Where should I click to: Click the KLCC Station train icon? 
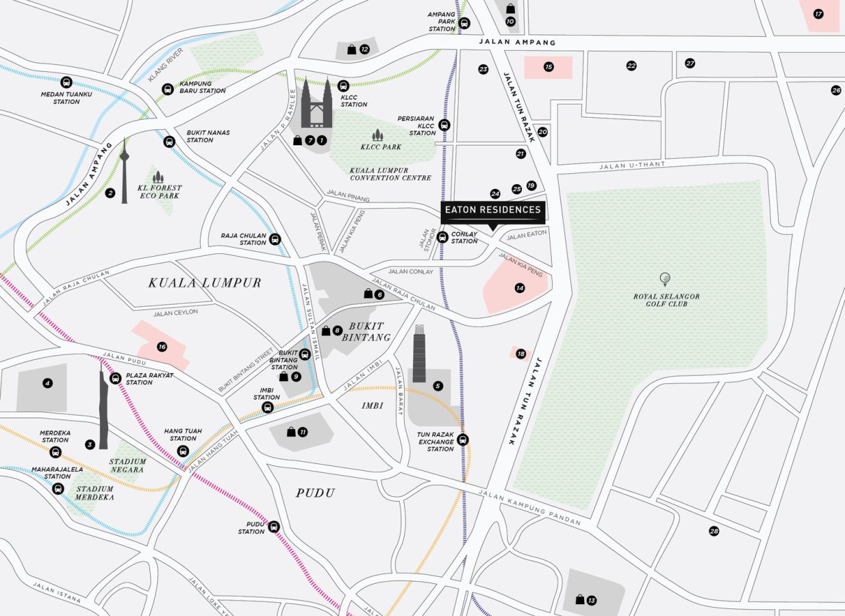[x=343, y=86]
